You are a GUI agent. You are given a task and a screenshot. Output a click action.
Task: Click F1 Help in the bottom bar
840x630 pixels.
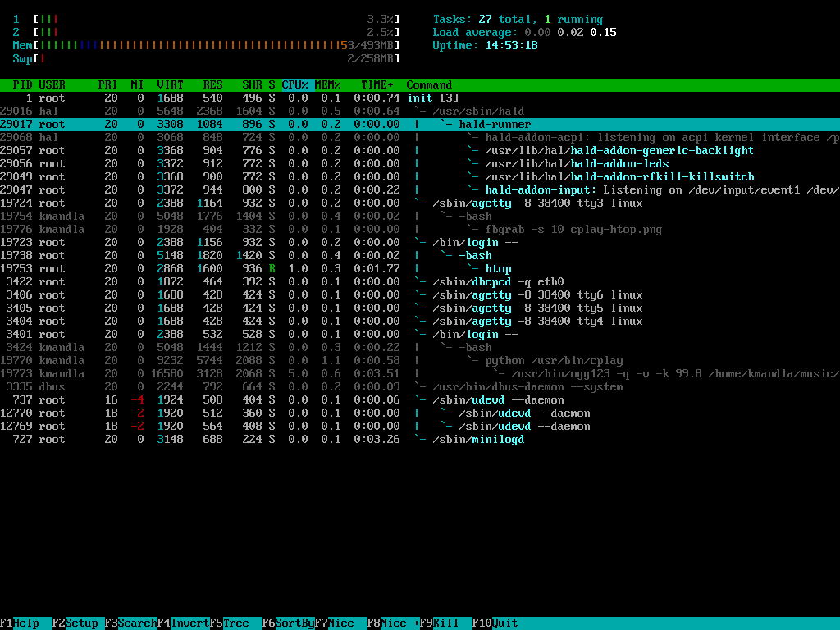[x=26, y=623]
